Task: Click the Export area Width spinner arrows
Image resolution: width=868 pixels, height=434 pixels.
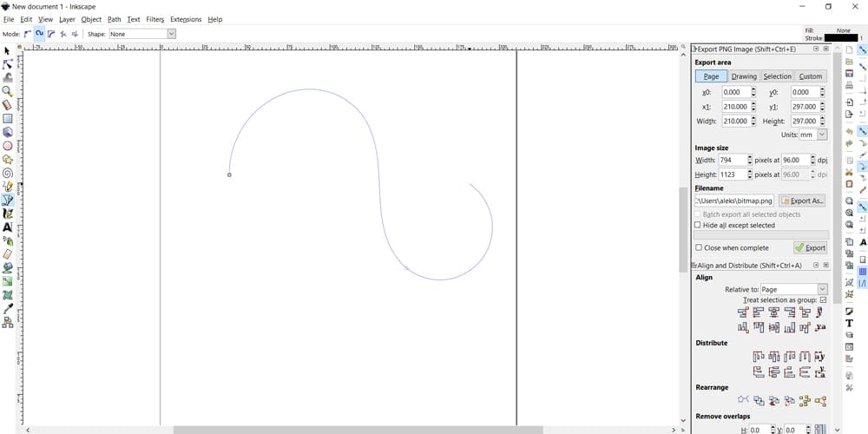Action: pos(753,121)
